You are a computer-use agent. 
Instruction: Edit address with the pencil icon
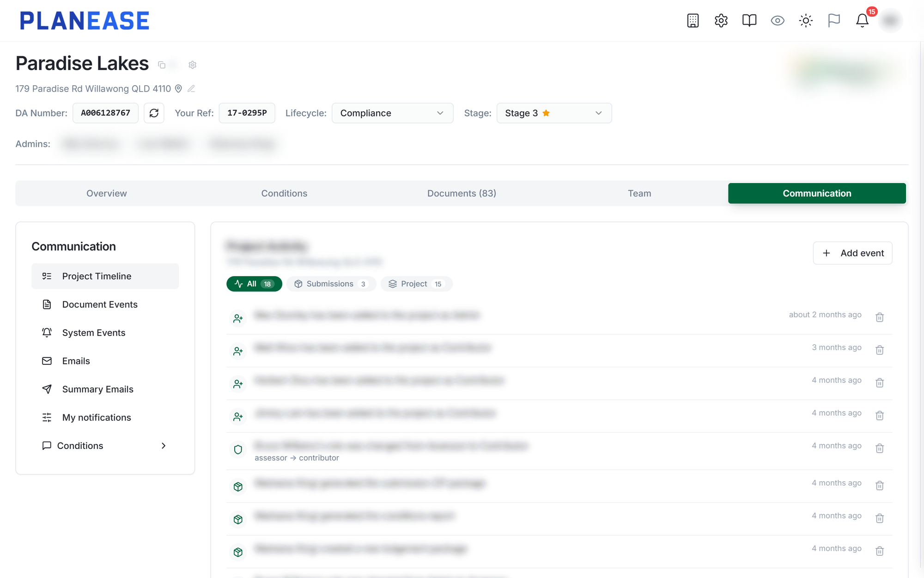pyautogui.click(x=191, y=89)
